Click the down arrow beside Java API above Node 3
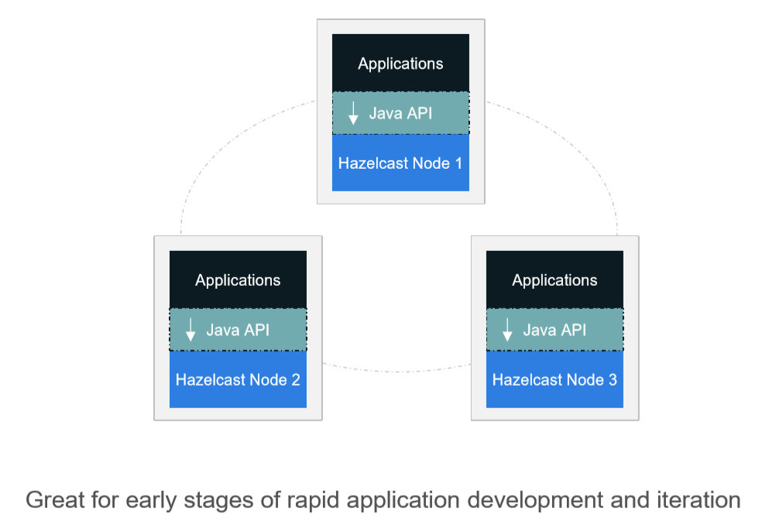769x532 pixels. [x=507, y=330]
